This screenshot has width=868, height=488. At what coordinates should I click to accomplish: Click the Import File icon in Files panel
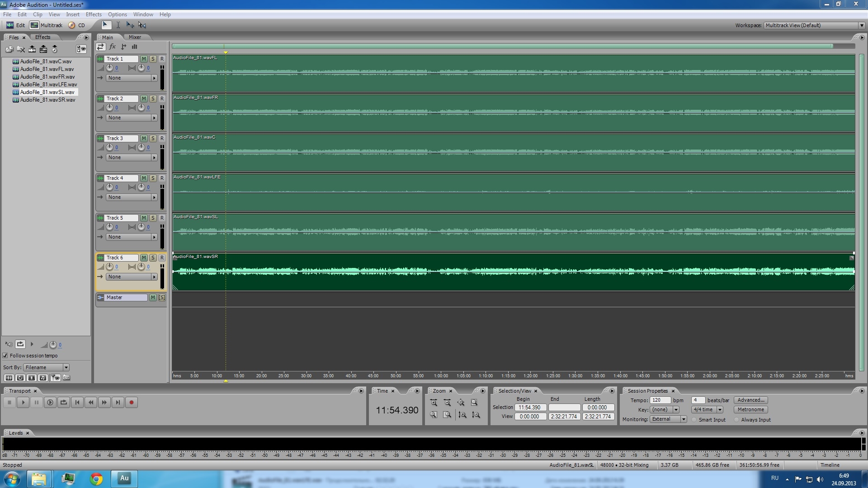click(9, 49)
